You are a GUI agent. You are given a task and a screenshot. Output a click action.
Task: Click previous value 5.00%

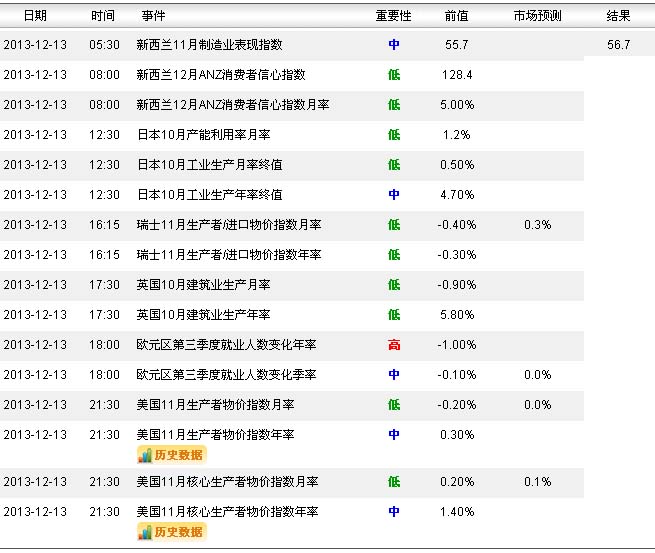[457, 104]
